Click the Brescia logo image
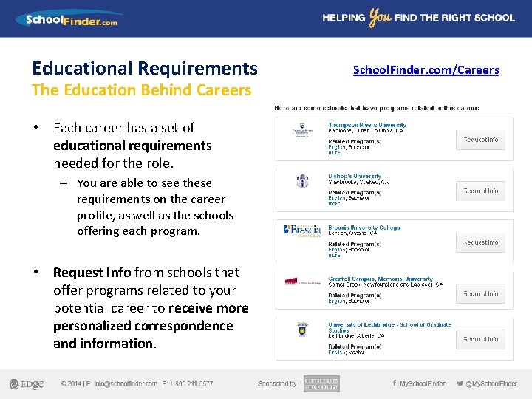The image size is (532, 399). point(302,231)
